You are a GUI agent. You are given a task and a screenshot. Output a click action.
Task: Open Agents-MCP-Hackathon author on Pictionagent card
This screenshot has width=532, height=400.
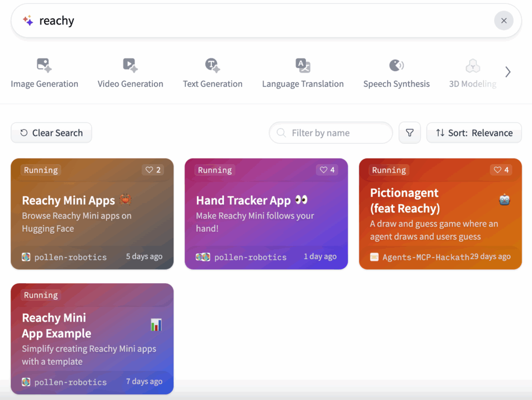[426, 257]
